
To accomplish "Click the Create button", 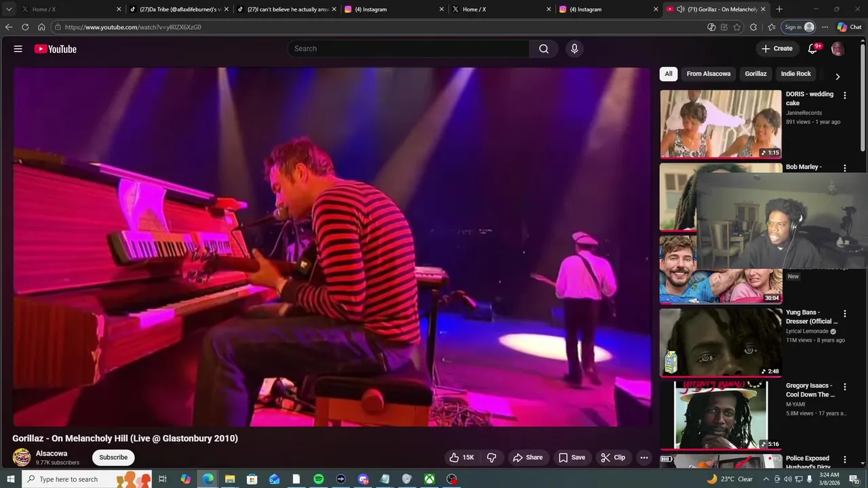I will click(x=777, y=49).
